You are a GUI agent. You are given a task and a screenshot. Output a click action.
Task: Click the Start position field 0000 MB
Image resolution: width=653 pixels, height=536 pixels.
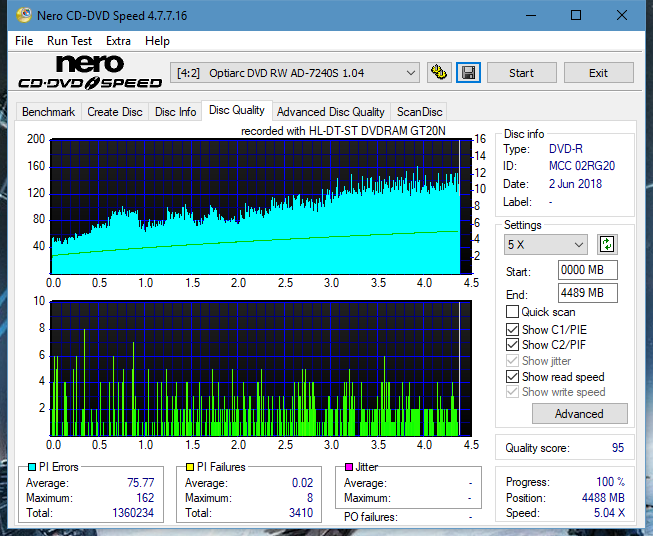pyautogui.click(x=587, y=270)
